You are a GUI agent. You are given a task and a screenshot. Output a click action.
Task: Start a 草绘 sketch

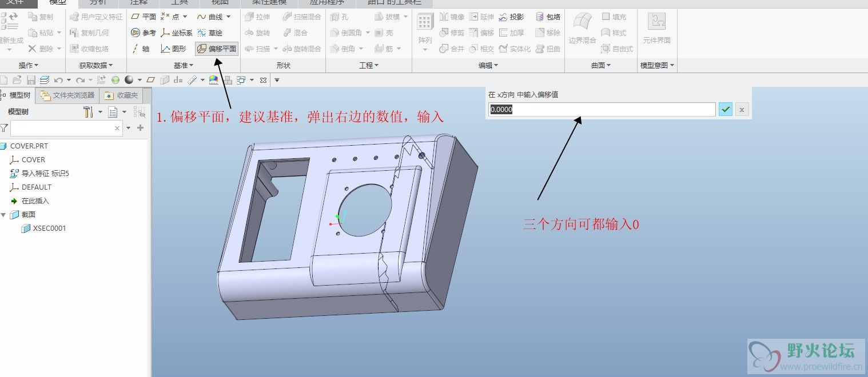click(x=210, y=33)
